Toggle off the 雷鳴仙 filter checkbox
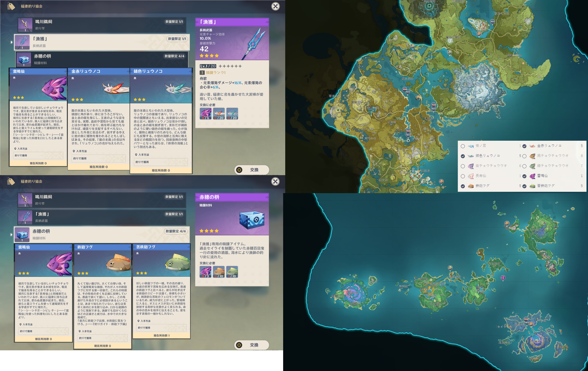 pos(524,176)
